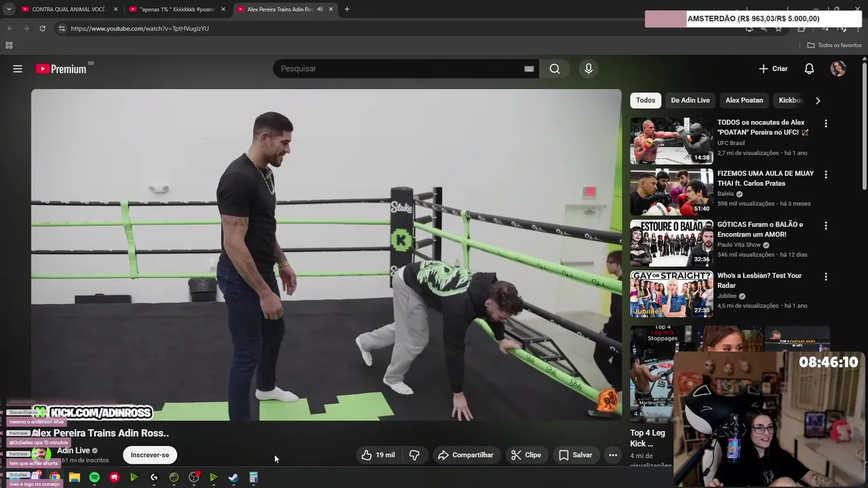Open Steam from taskbar

coord(233,477)
